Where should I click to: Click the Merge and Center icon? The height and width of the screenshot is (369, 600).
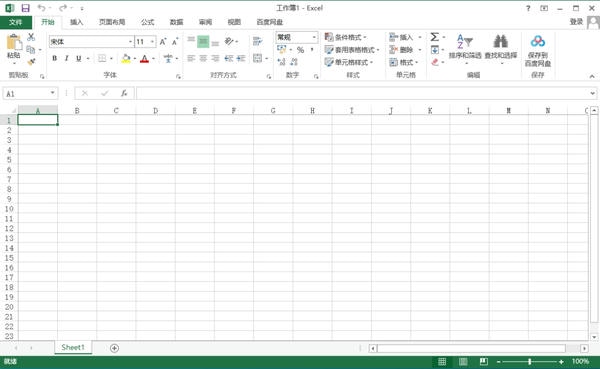point(258,58)
